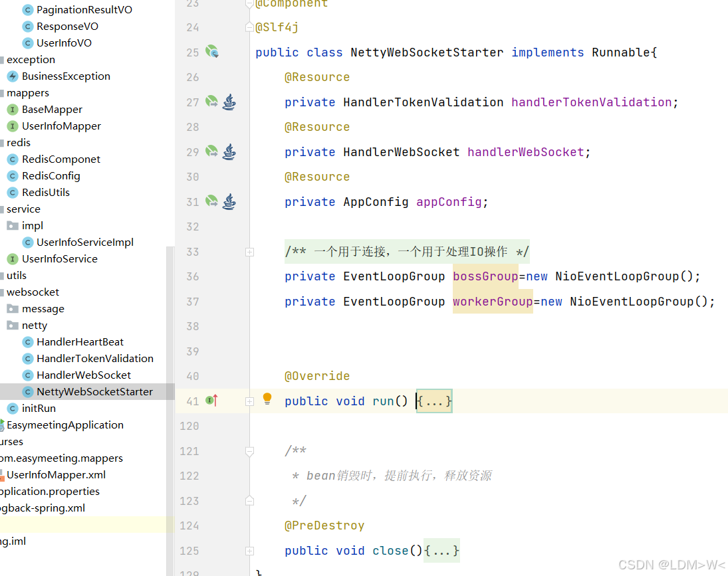Click the Java bean icon on line 27
This screenshot has height=576, width=728.
pos(229,102)
